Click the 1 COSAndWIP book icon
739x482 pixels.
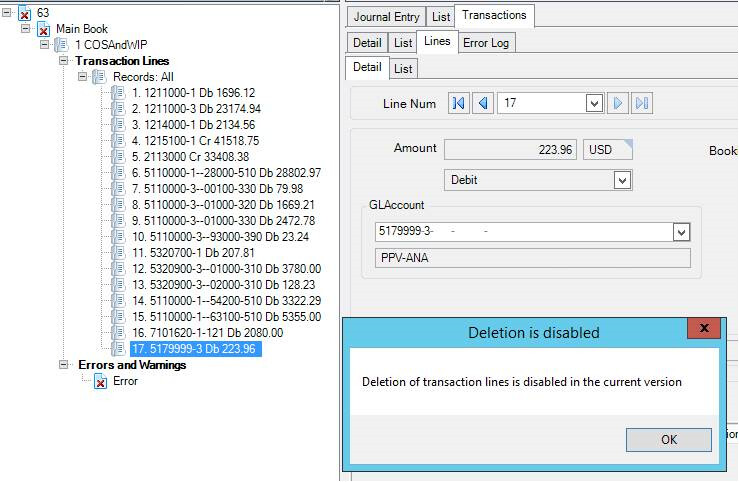coord(61,45)
